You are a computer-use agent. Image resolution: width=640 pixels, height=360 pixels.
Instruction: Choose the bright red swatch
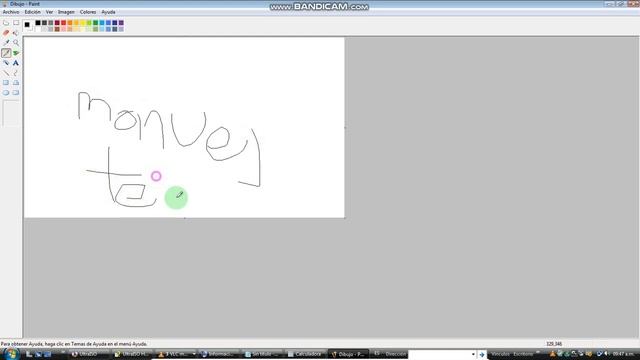[x=64, y=23]
